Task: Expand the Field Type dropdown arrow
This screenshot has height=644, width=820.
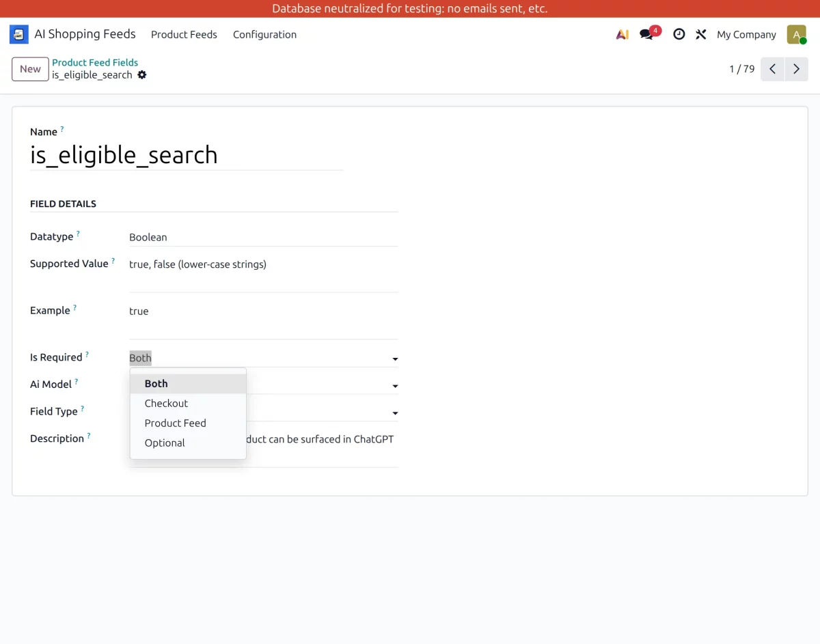Action: point(395,413)
